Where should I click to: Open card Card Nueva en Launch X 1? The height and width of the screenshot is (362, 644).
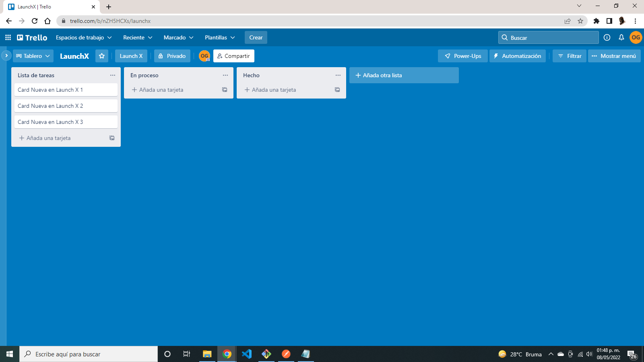pos(66,90)
